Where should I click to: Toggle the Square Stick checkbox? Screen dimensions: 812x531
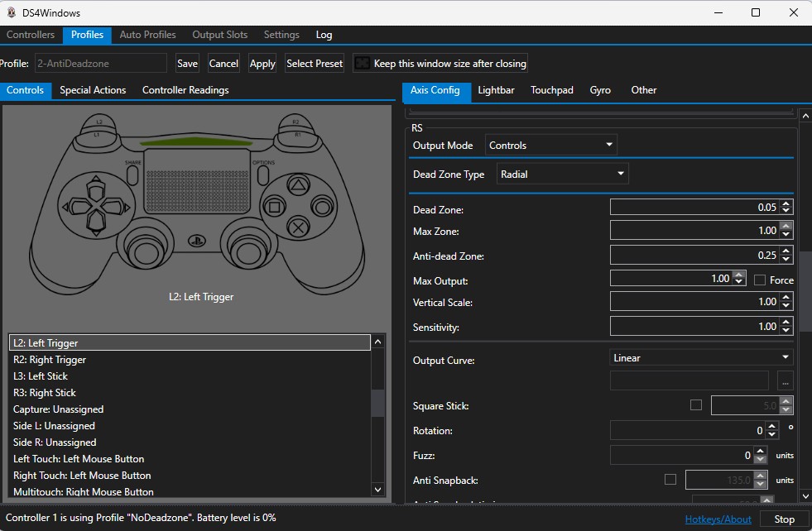pyautogui.click(x=695, y=405)
